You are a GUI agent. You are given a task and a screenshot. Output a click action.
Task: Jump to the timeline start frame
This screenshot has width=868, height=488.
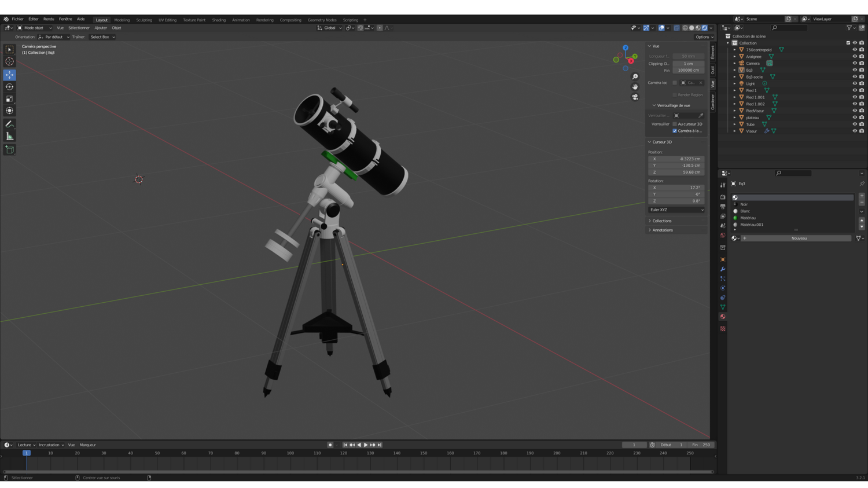pos(345,445)
